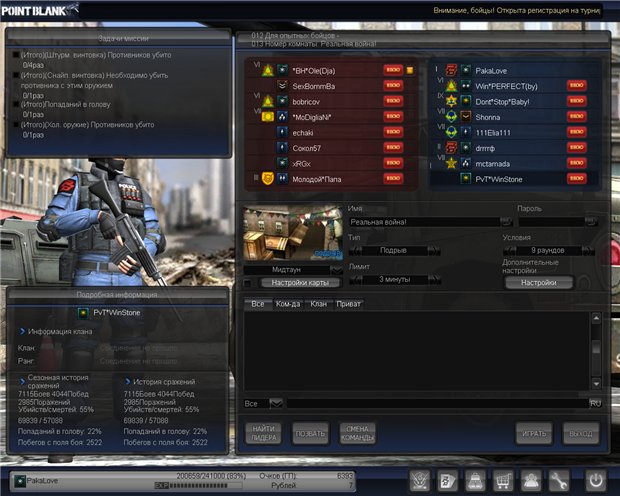The height and width of the screenshot is (496, 620).
Task: Switch to the Клан chat tab
Action: (317, 304)
